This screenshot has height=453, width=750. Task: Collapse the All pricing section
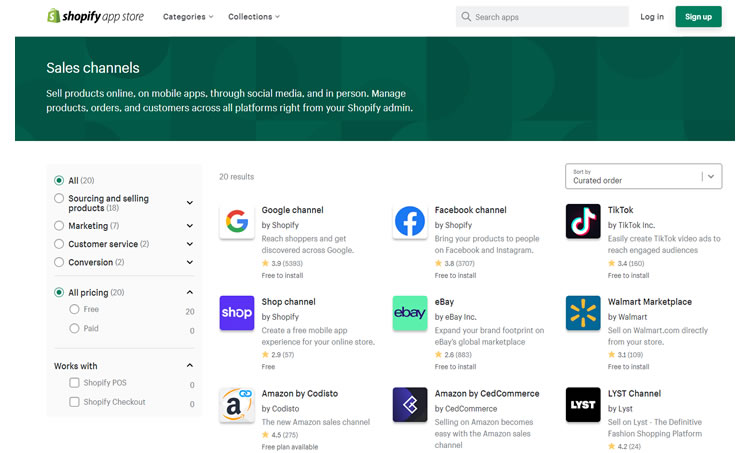click(x=190, y=292)
